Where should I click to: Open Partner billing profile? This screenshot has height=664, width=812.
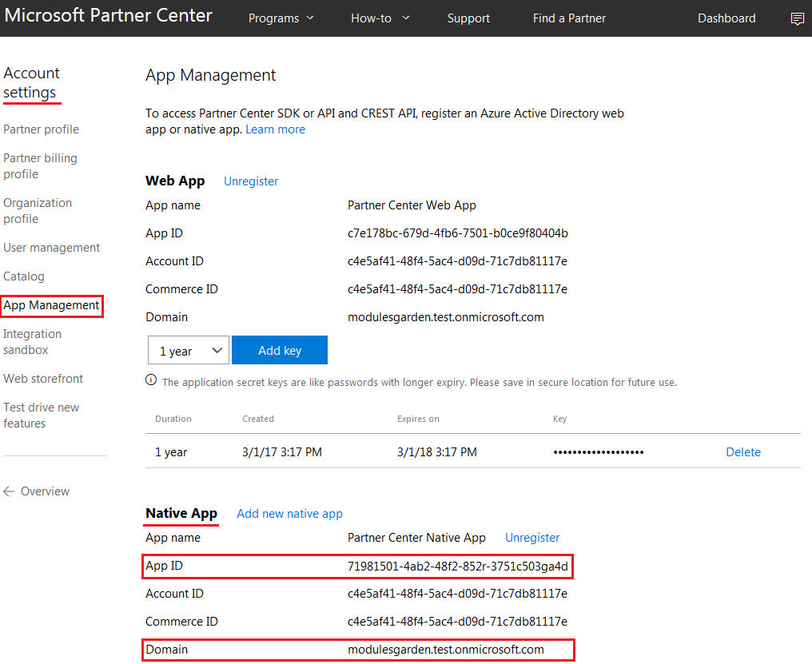[40, 165]
